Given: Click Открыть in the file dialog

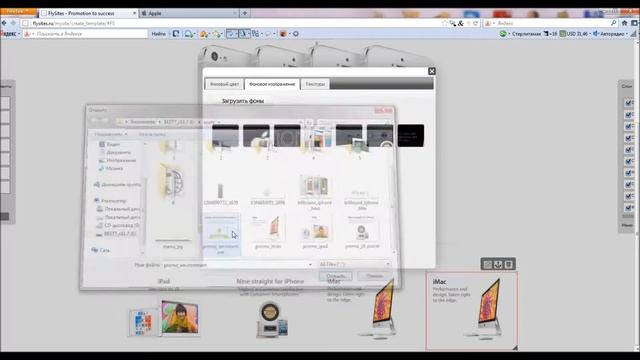Looking at the screenshot, I should tap(336, 276).
